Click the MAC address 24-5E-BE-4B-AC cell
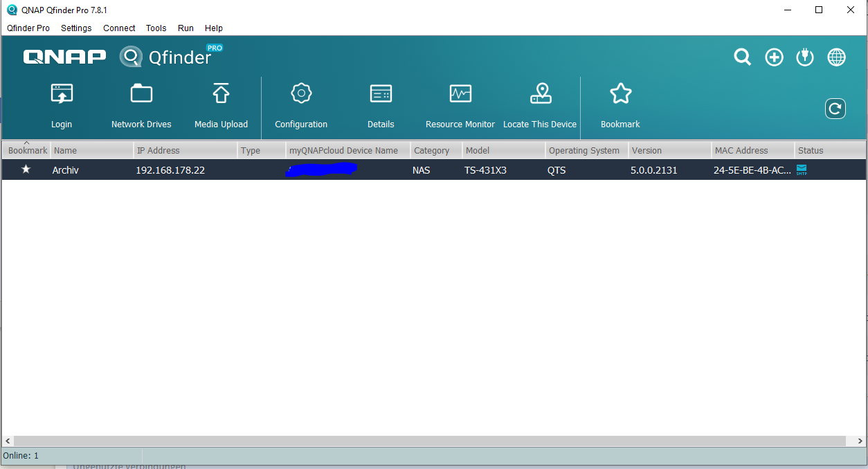The height and width of the screenshot is (469, 868). 752,169
